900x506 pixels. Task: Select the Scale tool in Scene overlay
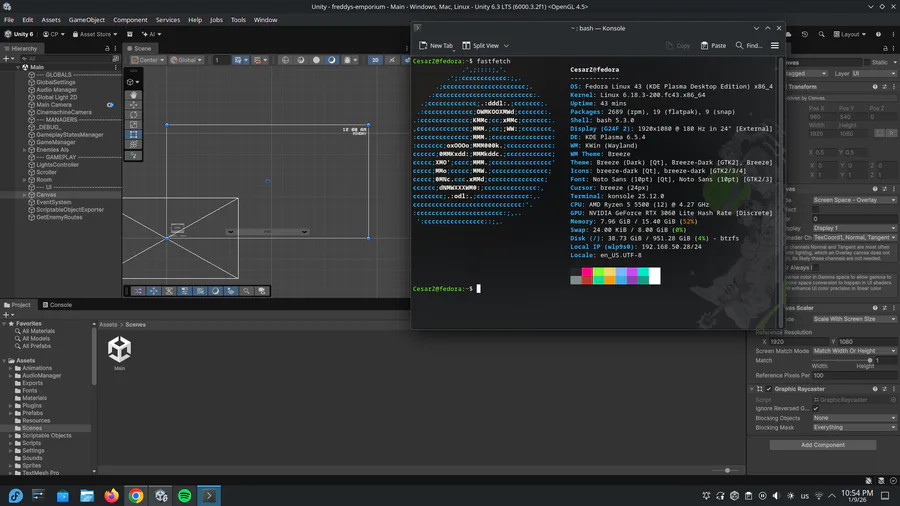(x=133, y=124)
